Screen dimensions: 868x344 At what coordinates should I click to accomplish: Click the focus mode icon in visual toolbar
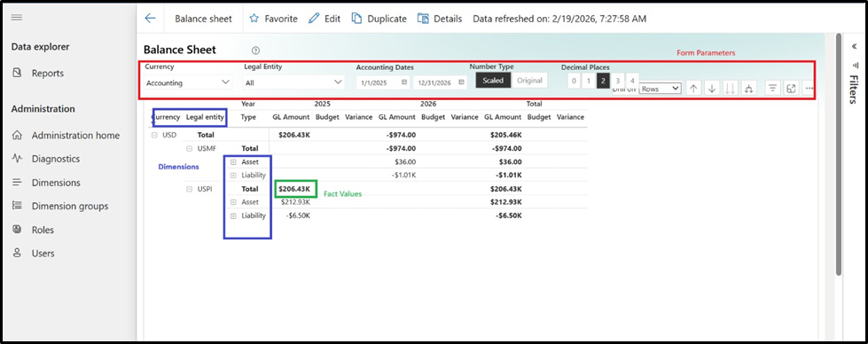coord(791,88)
